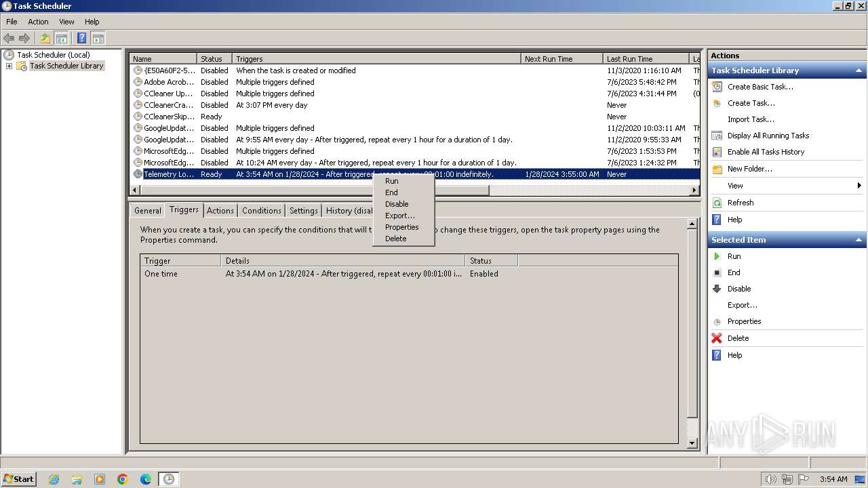Click the Triggers column header in task list
The height and width of the screenshot is (488, 868).
point(376,59)
